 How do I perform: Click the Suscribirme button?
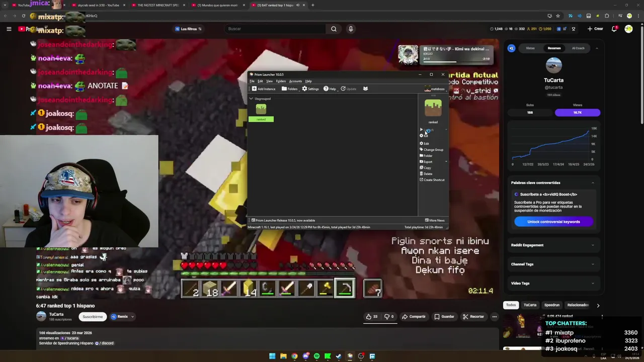click(93, 317)
